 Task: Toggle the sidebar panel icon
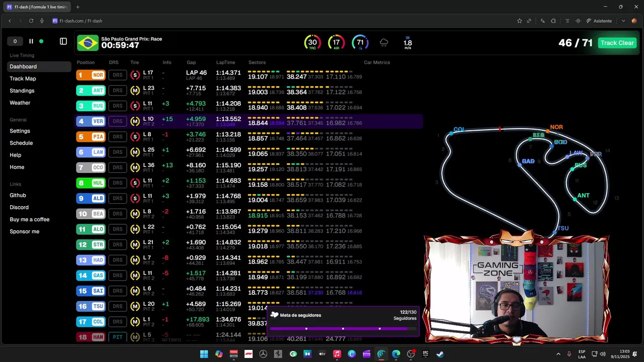(63, 41)
